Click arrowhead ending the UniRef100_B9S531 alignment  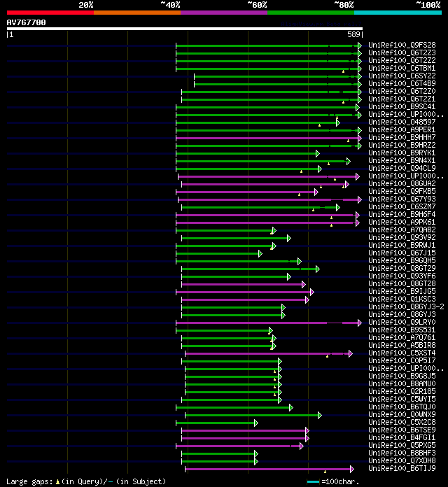271,330
